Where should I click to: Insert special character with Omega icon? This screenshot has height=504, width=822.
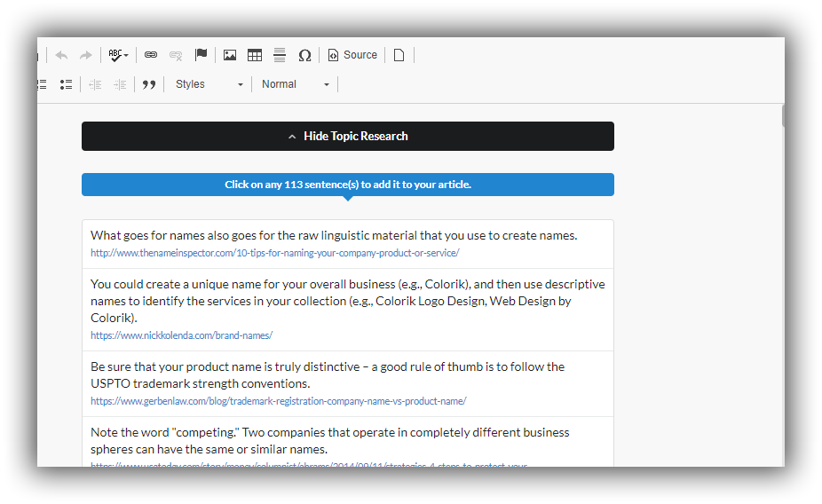pos(304,55)
